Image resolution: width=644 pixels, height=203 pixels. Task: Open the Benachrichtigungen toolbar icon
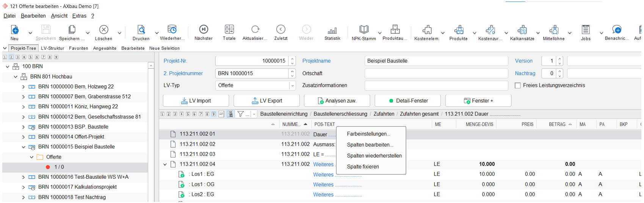point(617,30)
